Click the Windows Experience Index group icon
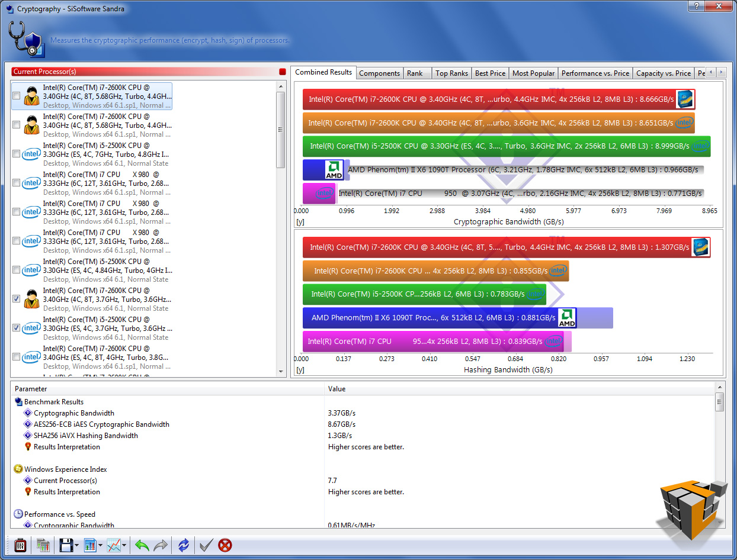The height and width of the screenshot is (560, 737). 18,469
